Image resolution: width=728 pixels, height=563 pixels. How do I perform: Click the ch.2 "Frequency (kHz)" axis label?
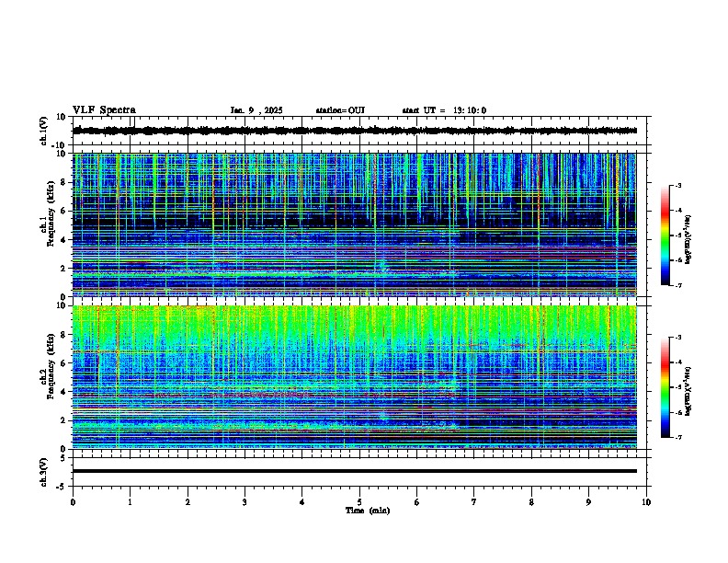51,366
